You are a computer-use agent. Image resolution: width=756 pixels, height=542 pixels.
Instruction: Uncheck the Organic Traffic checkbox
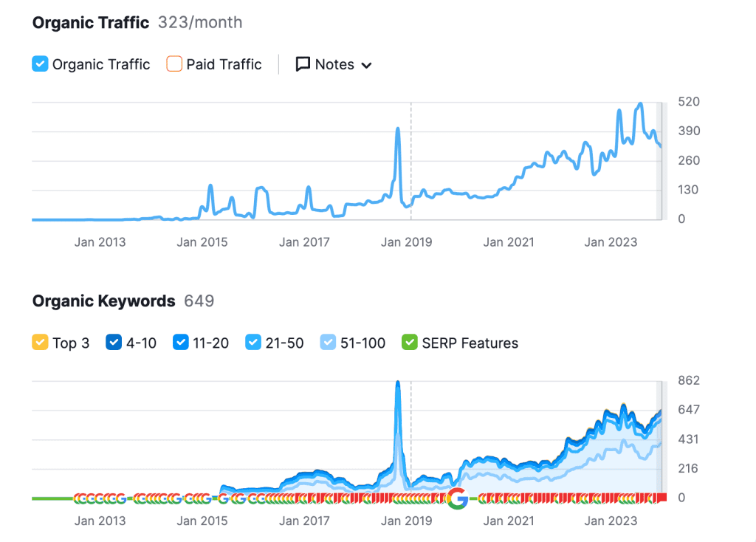(40, 64)
